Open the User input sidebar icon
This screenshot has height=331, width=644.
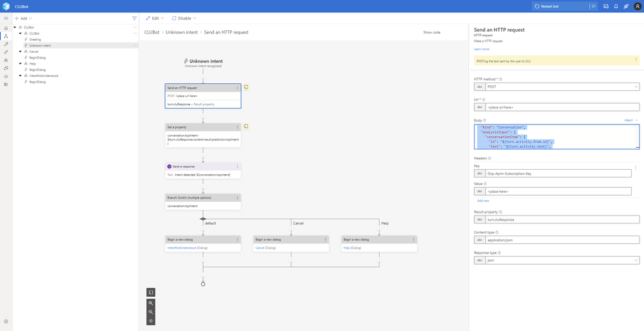[x=6, y=52]
